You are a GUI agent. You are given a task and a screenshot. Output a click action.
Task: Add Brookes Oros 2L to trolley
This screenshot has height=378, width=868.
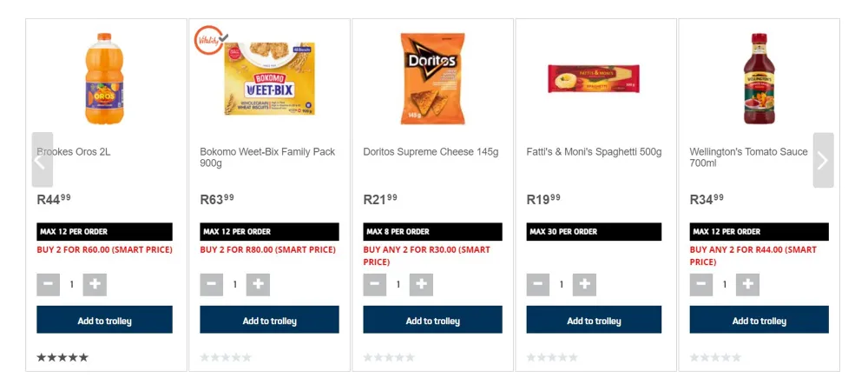(104, 320)
